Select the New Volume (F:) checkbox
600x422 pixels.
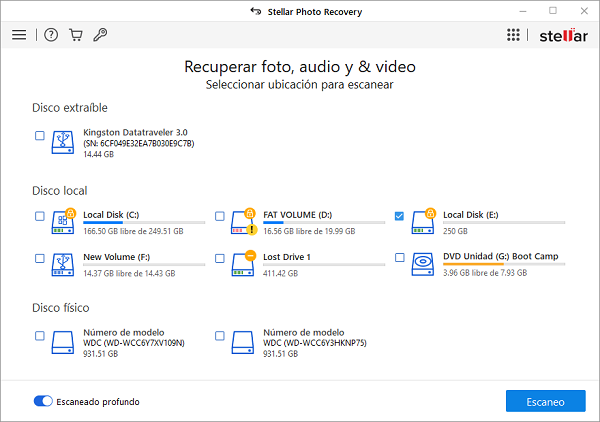40,258
